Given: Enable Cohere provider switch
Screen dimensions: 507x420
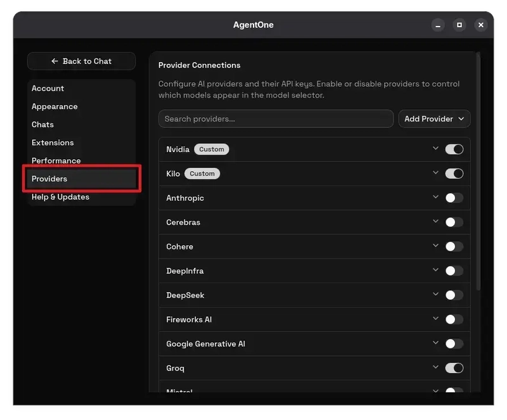Looking at the screenshot, I should [454, 246].
